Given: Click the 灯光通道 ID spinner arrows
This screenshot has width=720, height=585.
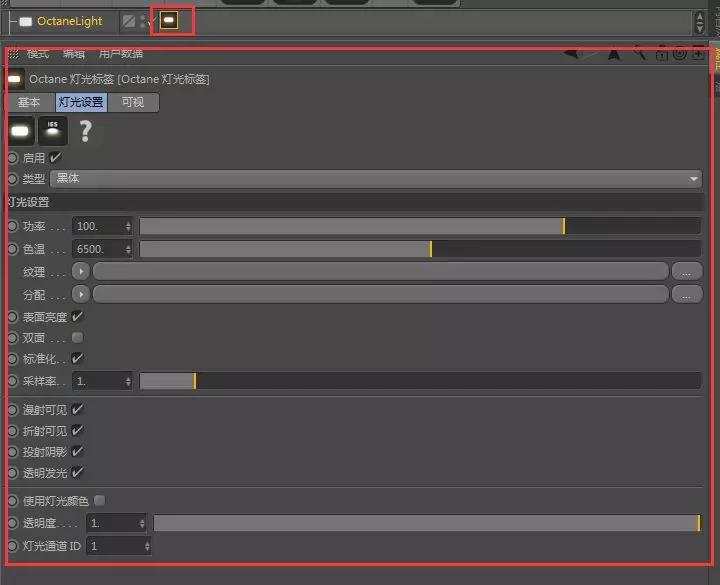Looking at the screenshot, I should [147, 546].
